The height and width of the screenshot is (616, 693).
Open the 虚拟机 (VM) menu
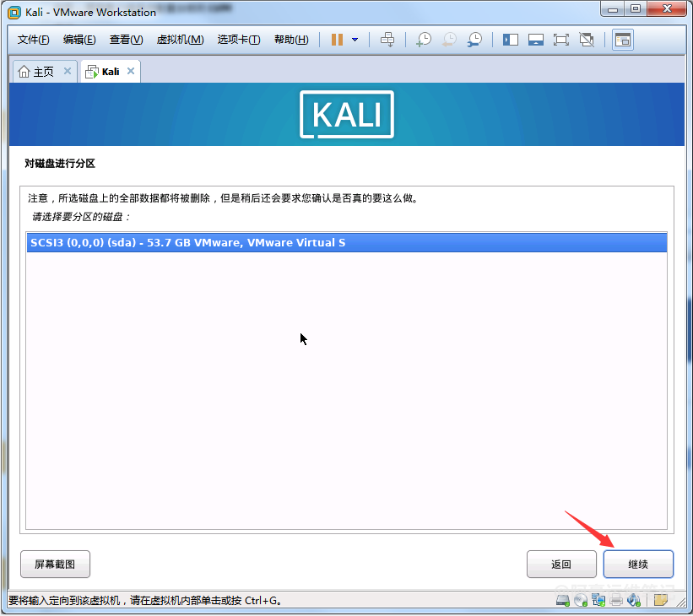click(180, 40)
